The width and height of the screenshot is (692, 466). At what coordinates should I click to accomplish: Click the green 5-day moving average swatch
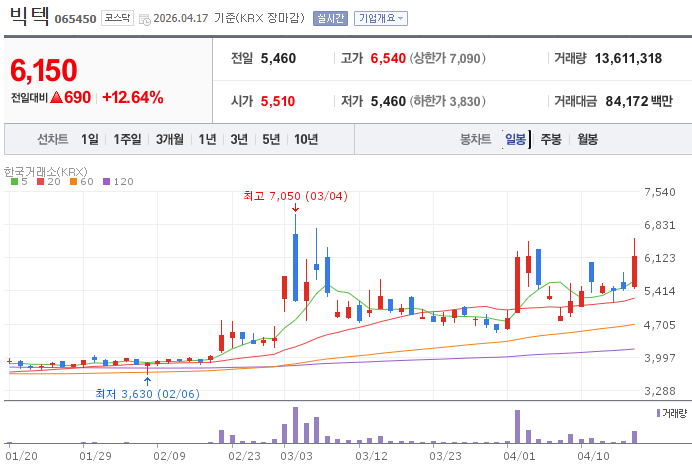(15, 181)
